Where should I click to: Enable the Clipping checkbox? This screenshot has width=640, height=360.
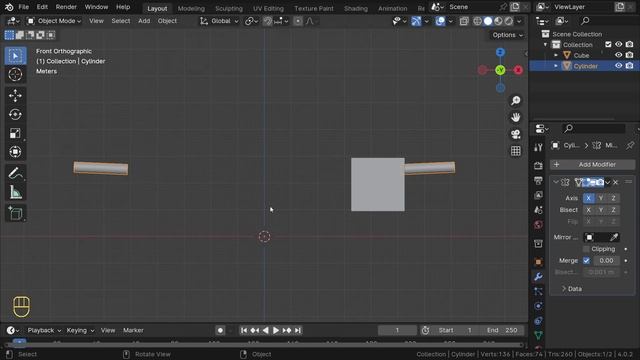pyautogui.click(x=586, y=249)
